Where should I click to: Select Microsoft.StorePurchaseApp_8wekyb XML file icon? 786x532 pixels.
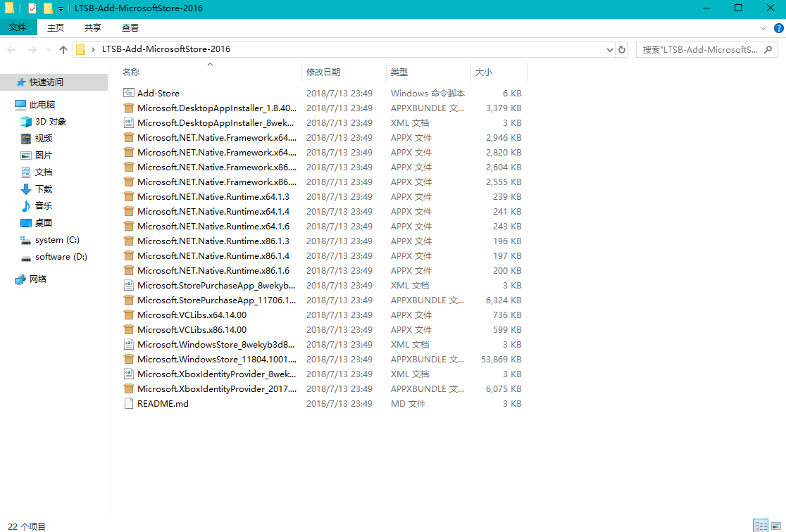[x=129, y=286]
